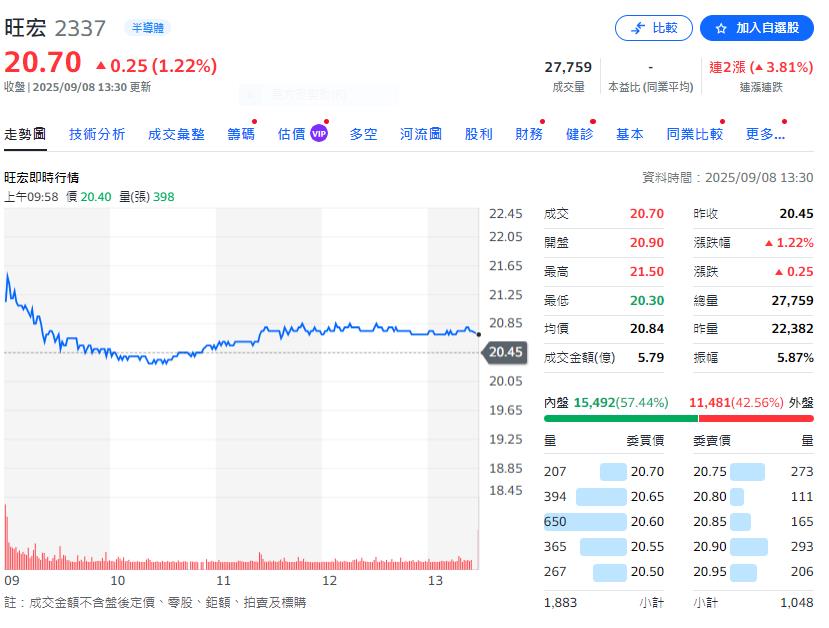Click the bid subtotal 1,883
The image size is (829, 628).
pyautogui.click(x=560, y=603)
